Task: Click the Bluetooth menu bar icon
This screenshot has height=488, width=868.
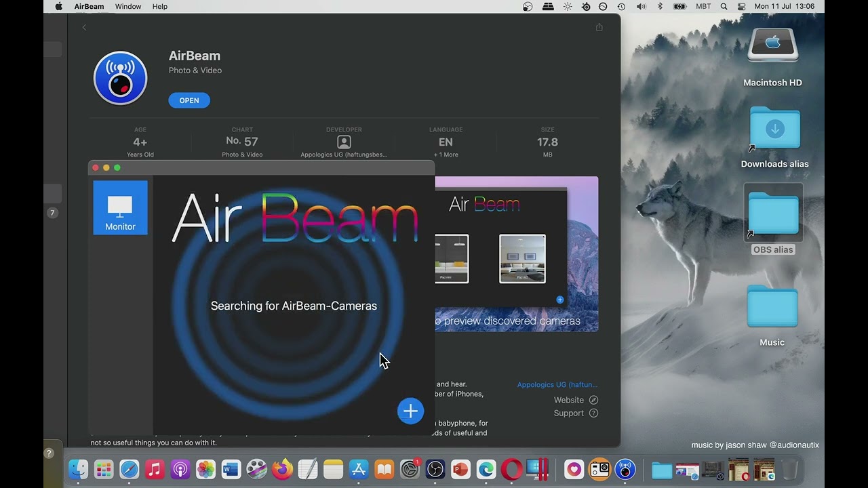Action: pyautogui.click(x=660, y=7)
